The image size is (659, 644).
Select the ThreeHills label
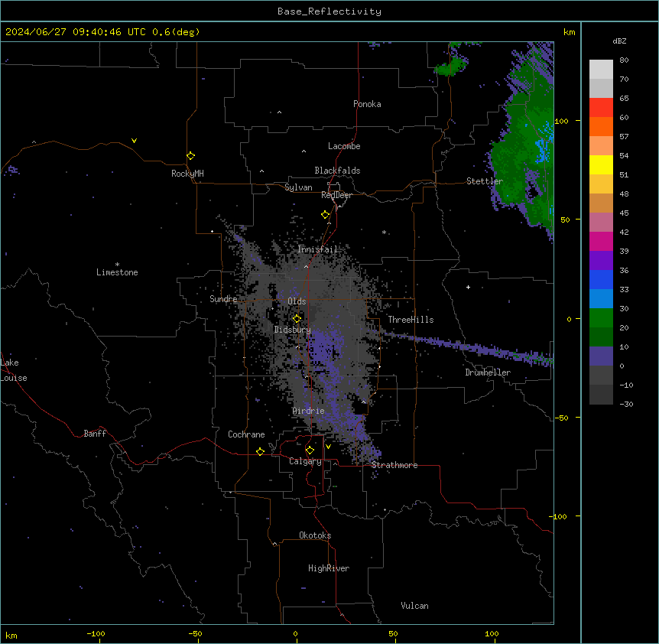[x=411, y=320]
